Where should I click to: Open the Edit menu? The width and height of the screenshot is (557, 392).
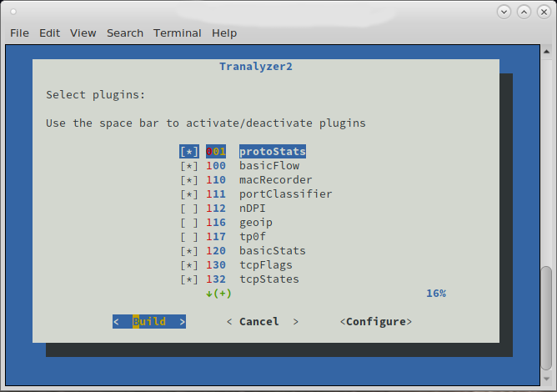[49, 33]
